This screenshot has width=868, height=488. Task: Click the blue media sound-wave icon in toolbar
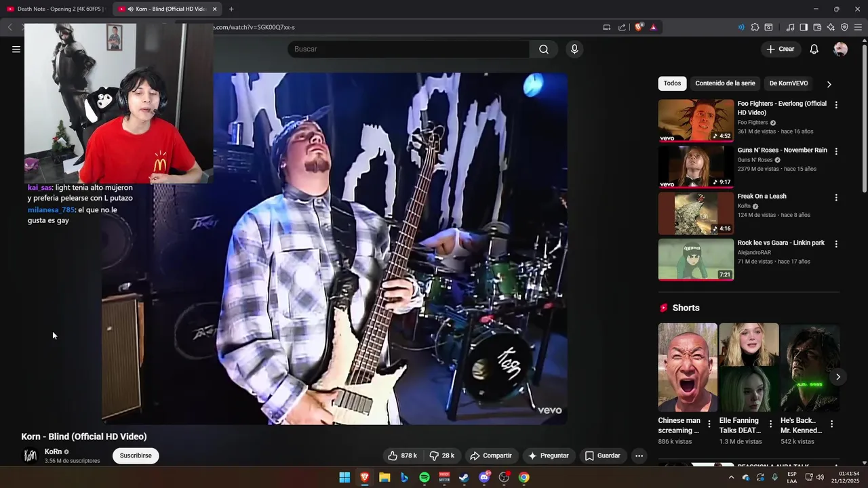tap(741, 27)
